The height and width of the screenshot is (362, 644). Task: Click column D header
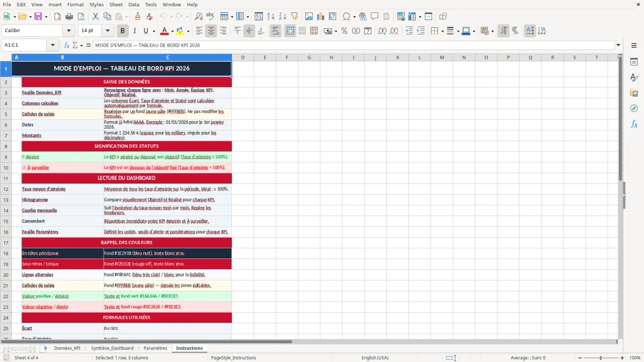[243, 57]
